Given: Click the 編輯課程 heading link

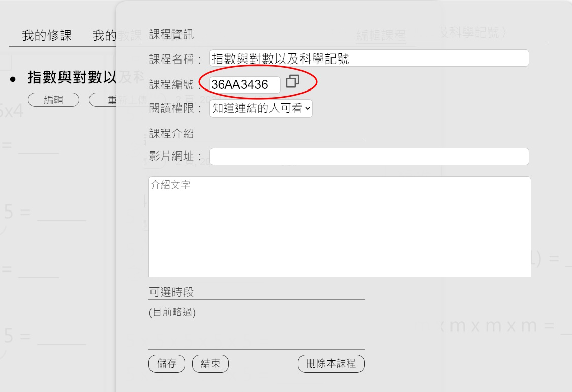Looking at the screenshot, I should click(x=381, y=36).
